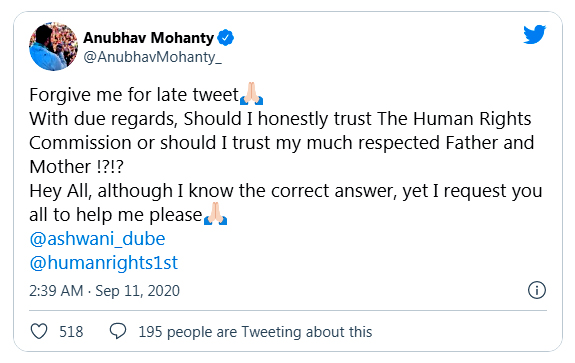Viewport: 575px width, 363px height.
Task: Click the Twitter bird logo
Action: [534, 34]
